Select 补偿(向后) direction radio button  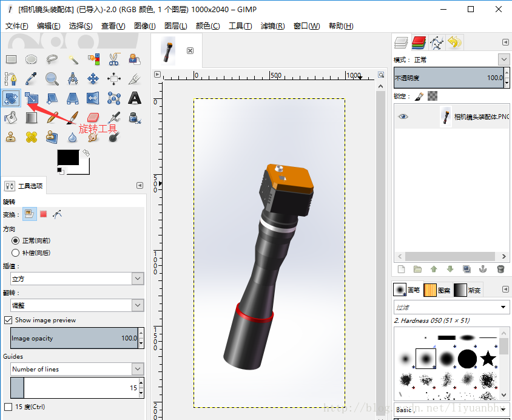click(x=15, y=252)
